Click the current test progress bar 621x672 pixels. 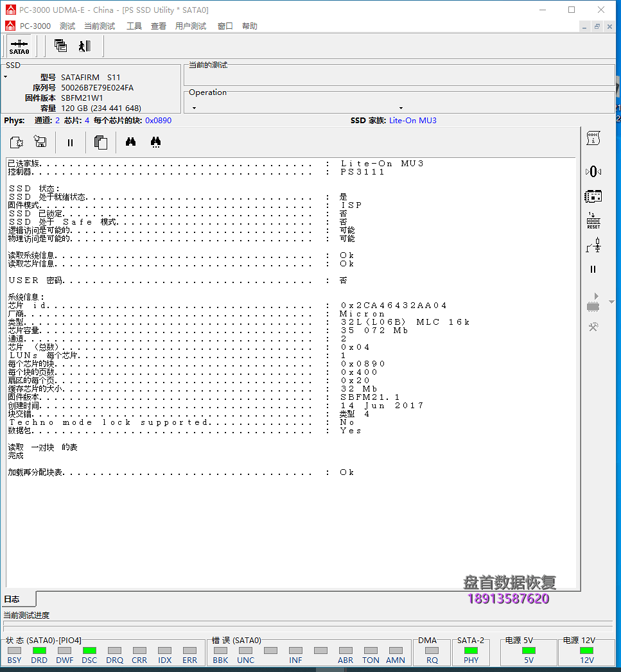[x=308, y=626]
